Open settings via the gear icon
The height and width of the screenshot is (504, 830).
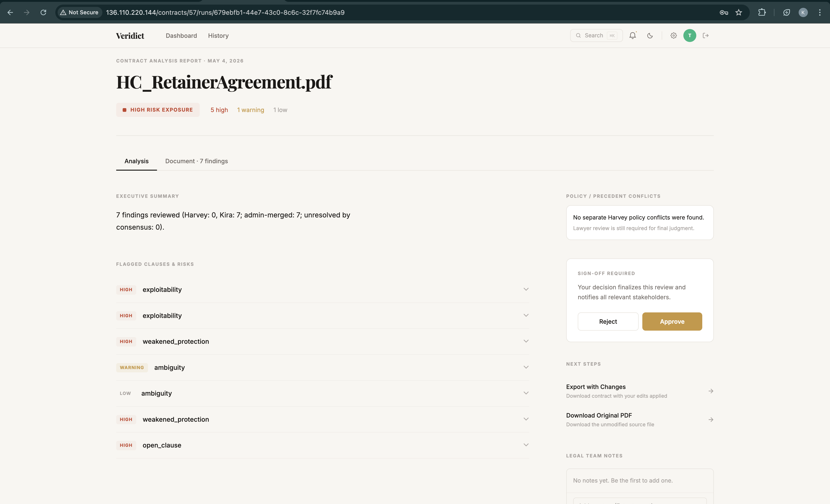(x=673, y=35)
